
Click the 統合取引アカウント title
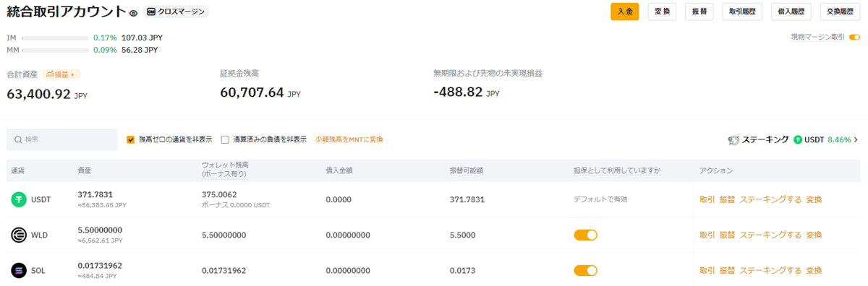click(66, 12)
